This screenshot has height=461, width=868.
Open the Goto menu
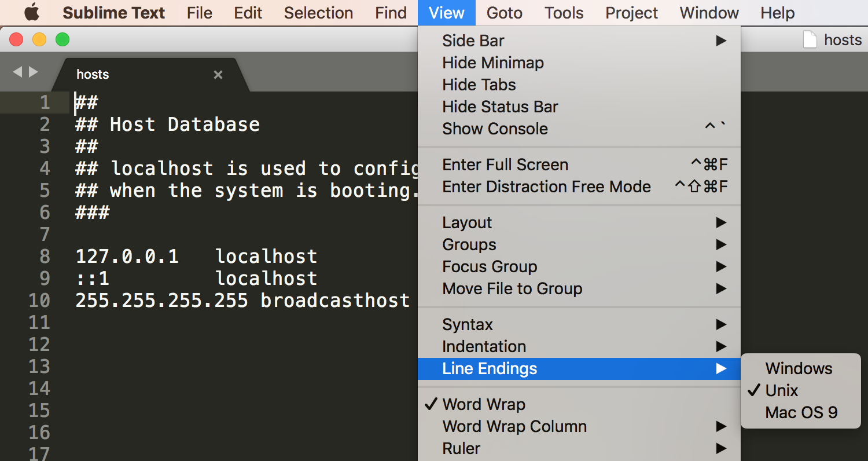point(505,13)
